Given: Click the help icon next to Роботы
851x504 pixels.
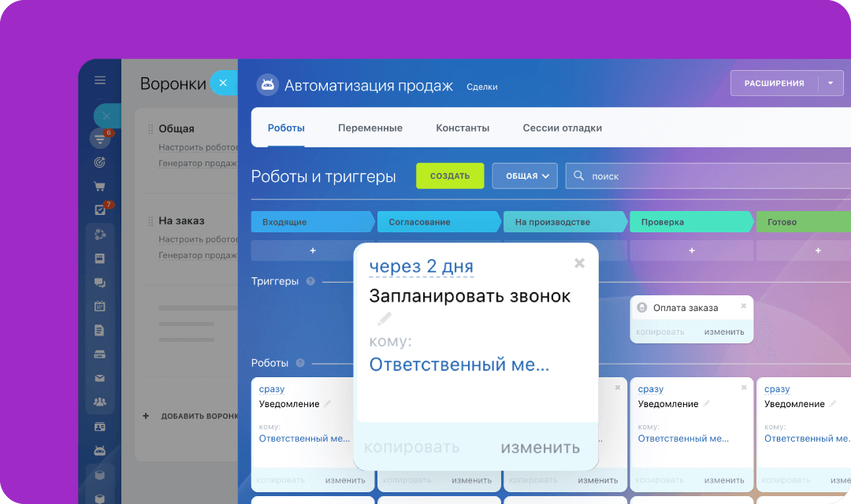Looking at the screenshot, I should click(300, 363).
